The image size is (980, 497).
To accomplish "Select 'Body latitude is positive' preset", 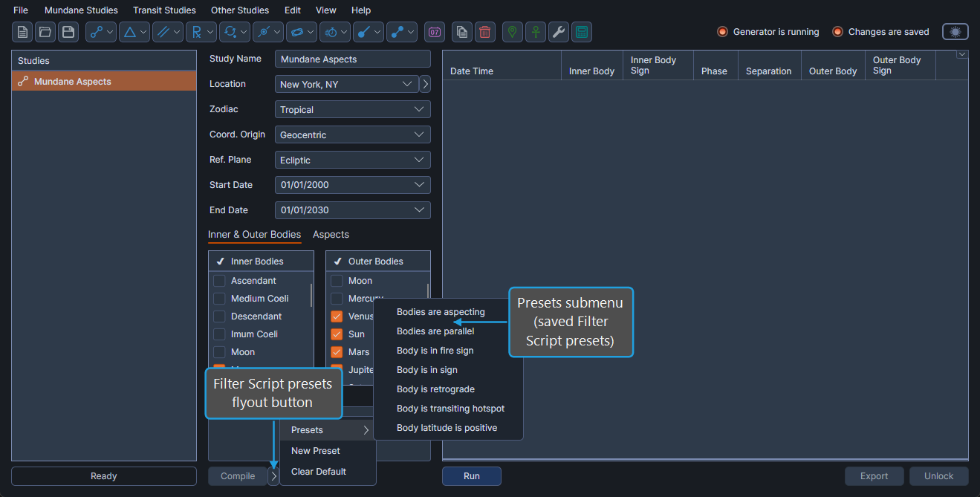I will tap(449, 428).
